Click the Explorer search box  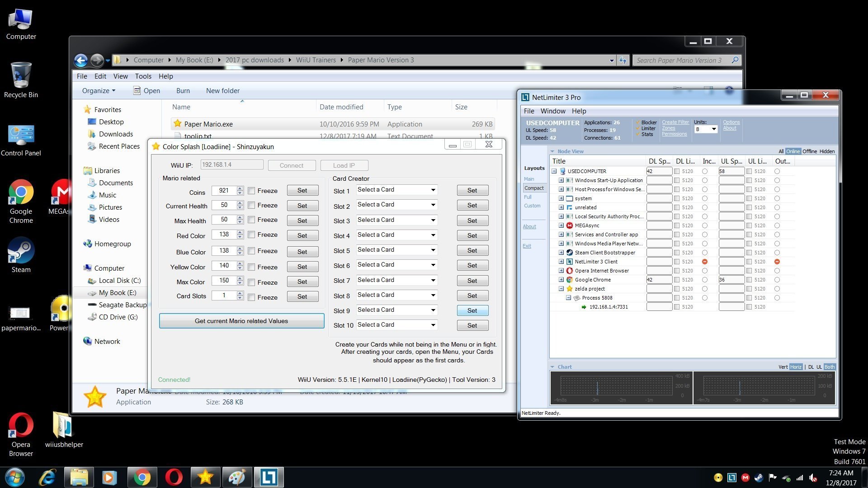click(x=683, y=60)
